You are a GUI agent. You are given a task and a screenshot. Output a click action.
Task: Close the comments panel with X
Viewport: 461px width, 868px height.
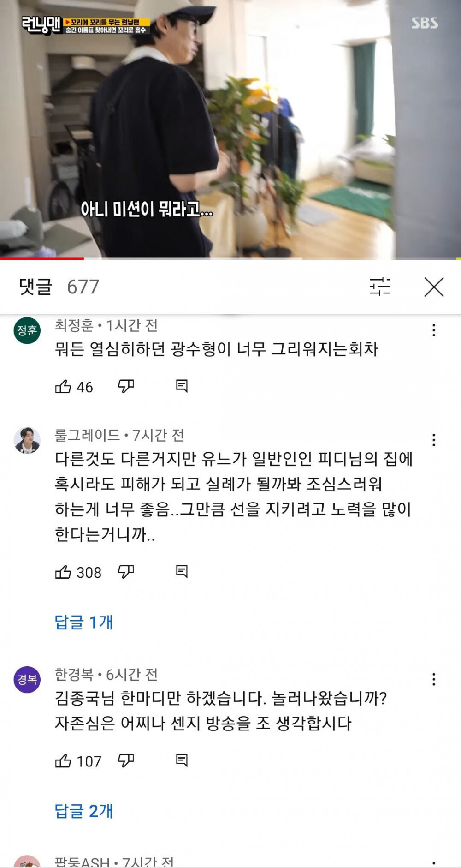[x=434, y=287]
